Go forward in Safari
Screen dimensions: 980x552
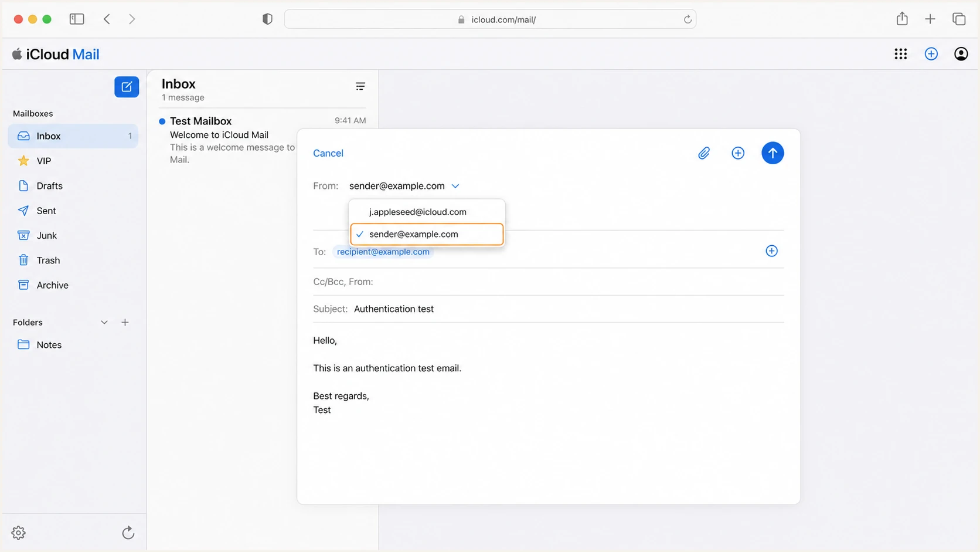(x=132, y=19)
